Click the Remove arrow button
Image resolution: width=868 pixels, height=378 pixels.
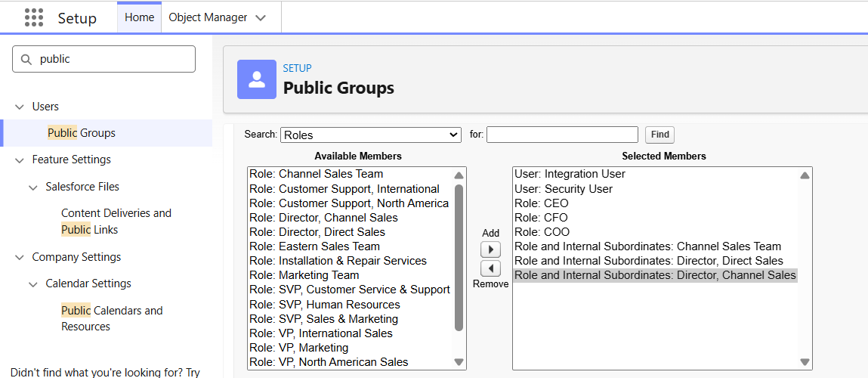(490, 269)
